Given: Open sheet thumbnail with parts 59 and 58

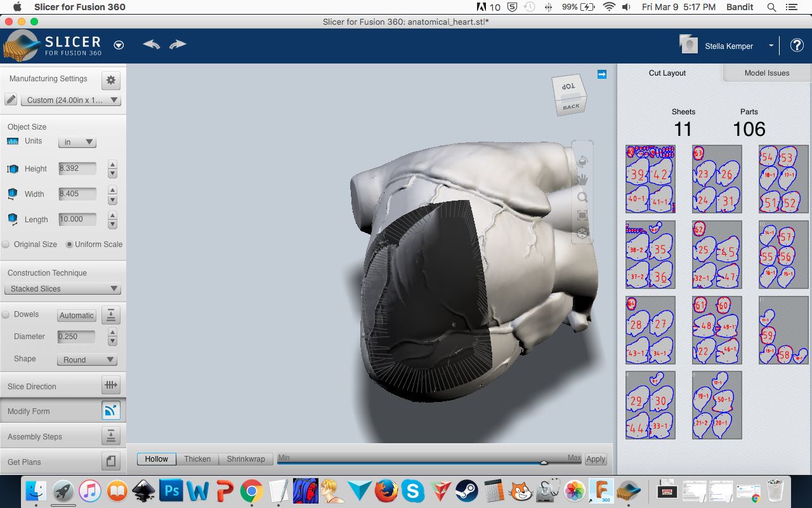Looking at the screenshot, I should 783,330.
